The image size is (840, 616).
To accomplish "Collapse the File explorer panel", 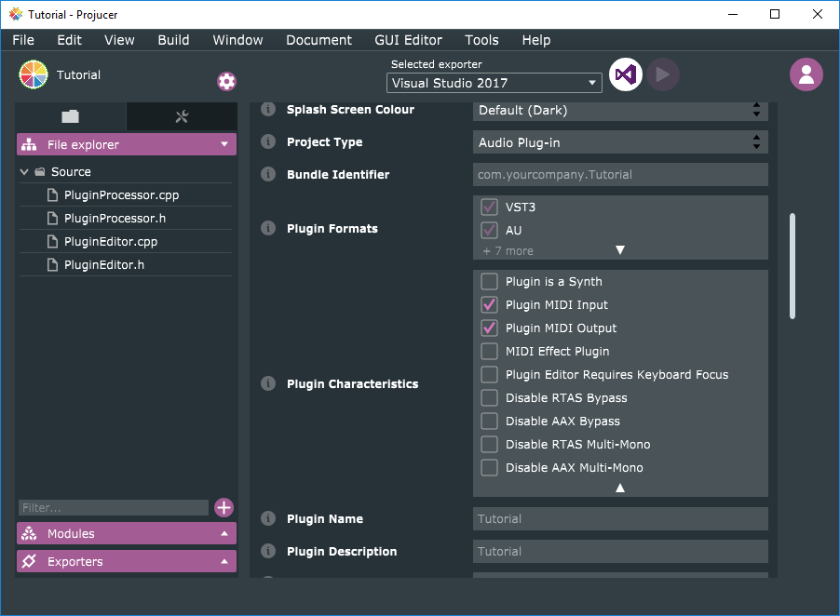I will [224, 144].
